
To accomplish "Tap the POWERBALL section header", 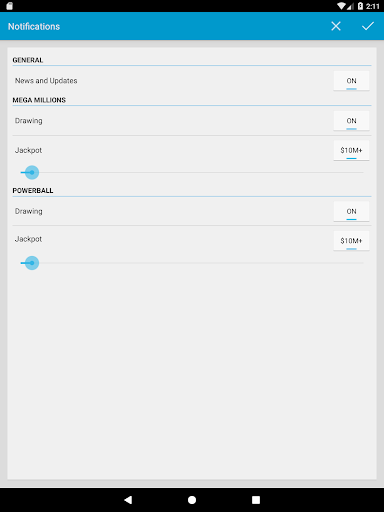I will point(33,190).
